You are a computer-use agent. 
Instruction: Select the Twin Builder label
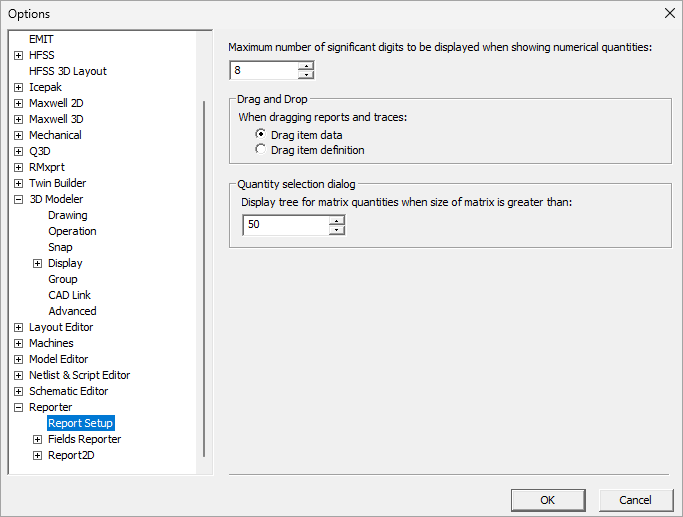[x=57, y=183]
